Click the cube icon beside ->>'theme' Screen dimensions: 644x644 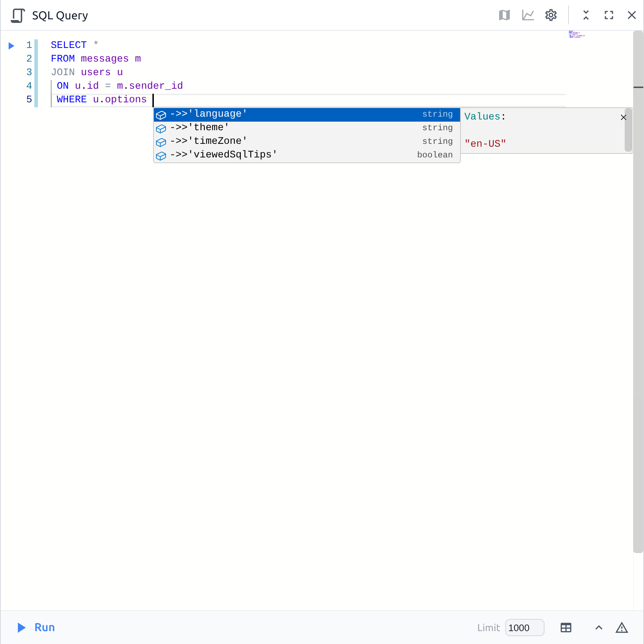[x=161, y=128]
